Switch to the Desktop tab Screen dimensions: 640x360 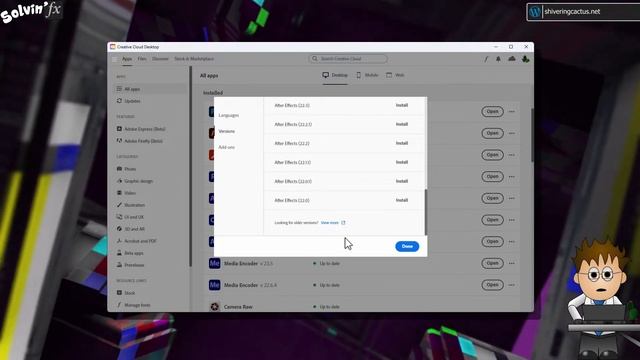335,75
